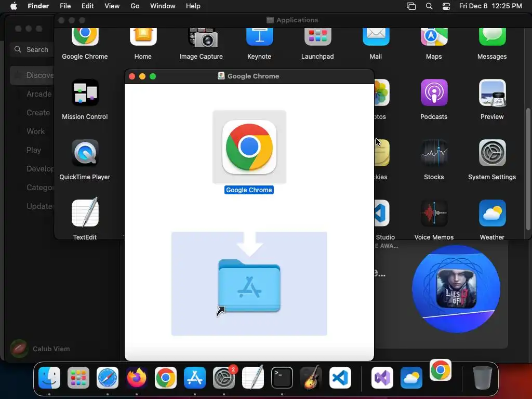
Task: Open Visual Studio purple icon in Dock
Action: point(382,378)
